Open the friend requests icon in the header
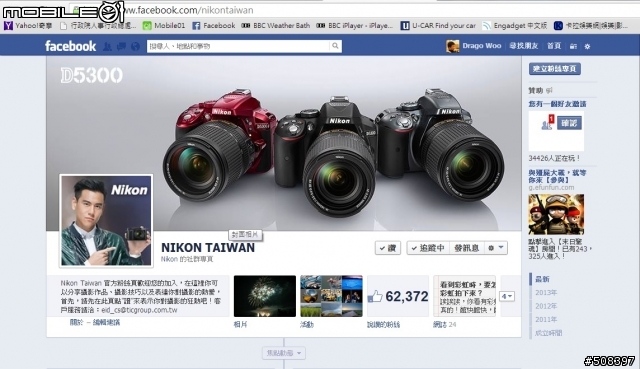The width and height of the screenshot is (640, 369). click(x=107, y=46)
